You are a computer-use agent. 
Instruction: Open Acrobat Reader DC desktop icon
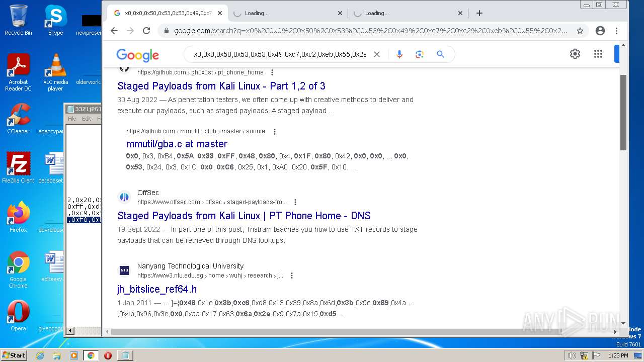(18, 72)
